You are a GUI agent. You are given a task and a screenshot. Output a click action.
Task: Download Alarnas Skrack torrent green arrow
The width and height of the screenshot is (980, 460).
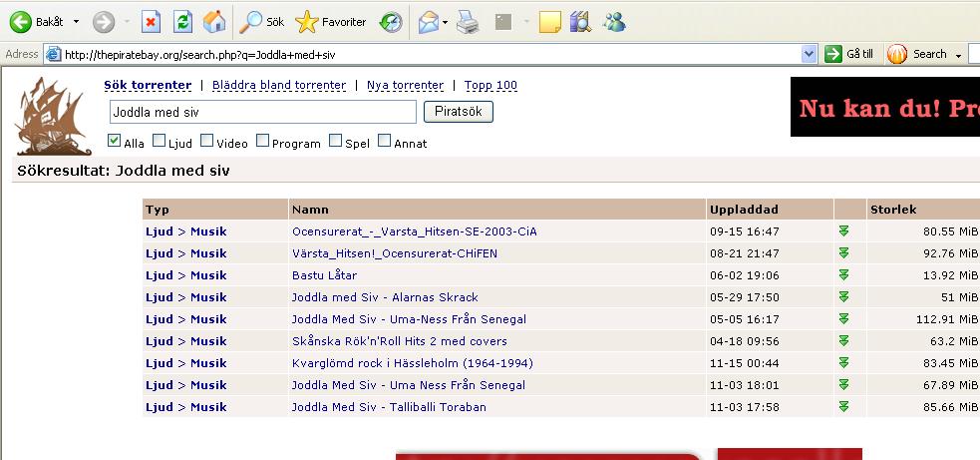point(843,296)
